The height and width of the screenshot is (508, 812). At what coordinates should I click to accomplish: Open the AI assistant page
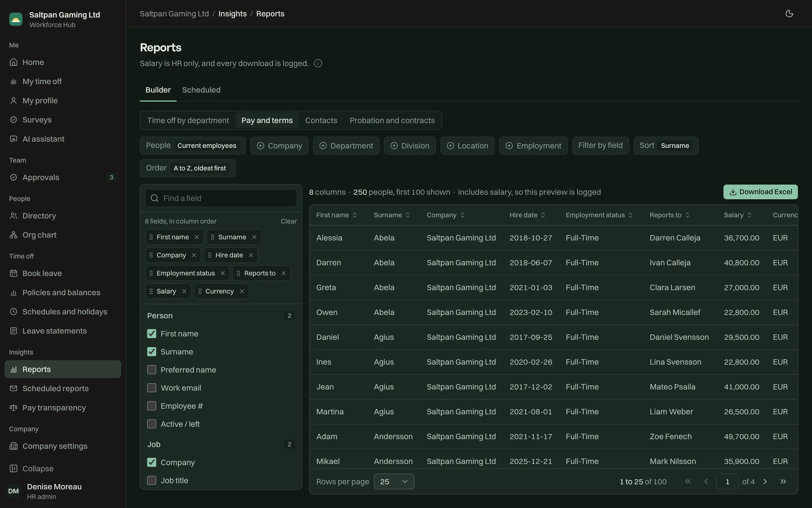pyautogui.click(x=63, y=139)
